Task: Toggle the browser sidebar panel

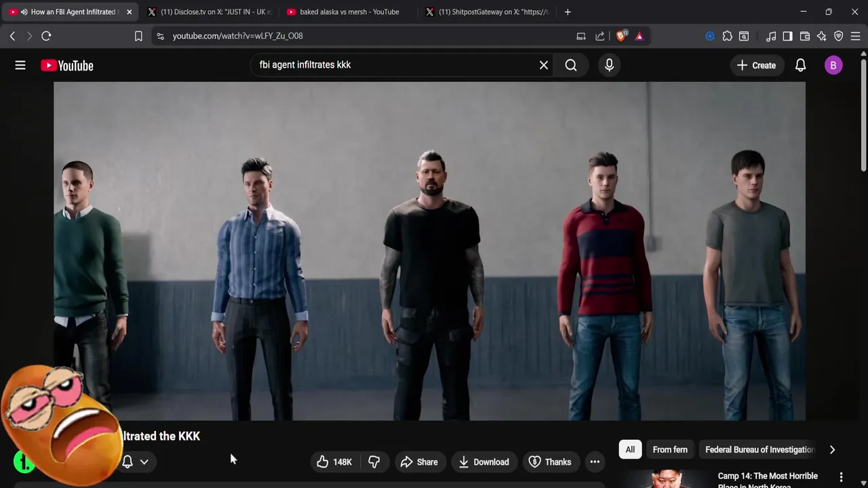Action: (787, 36)
